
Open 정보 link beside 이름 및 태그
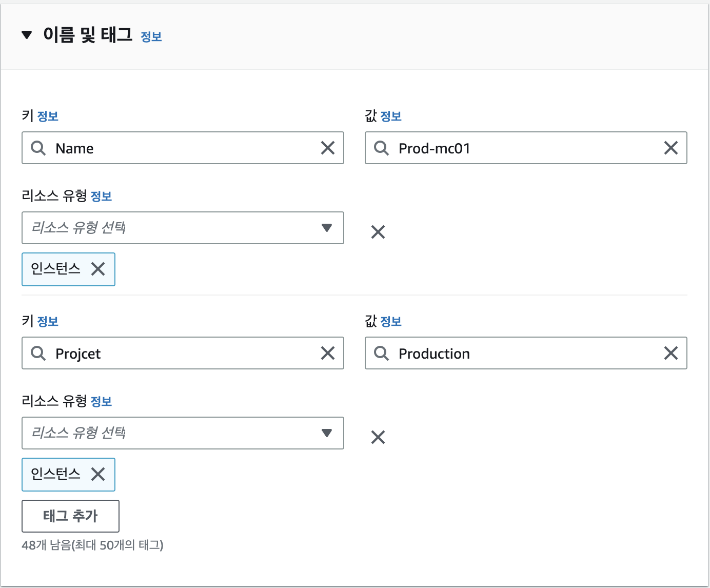151,37
